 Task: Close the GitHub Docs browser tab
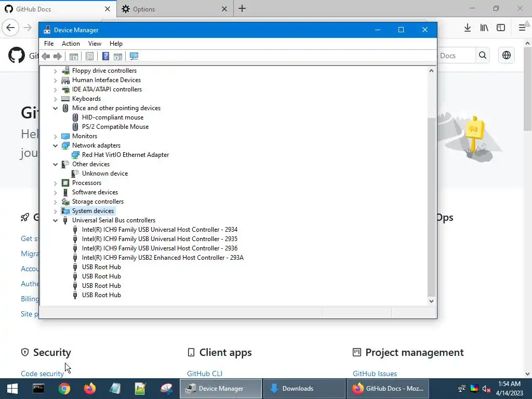tap(108, 9)
